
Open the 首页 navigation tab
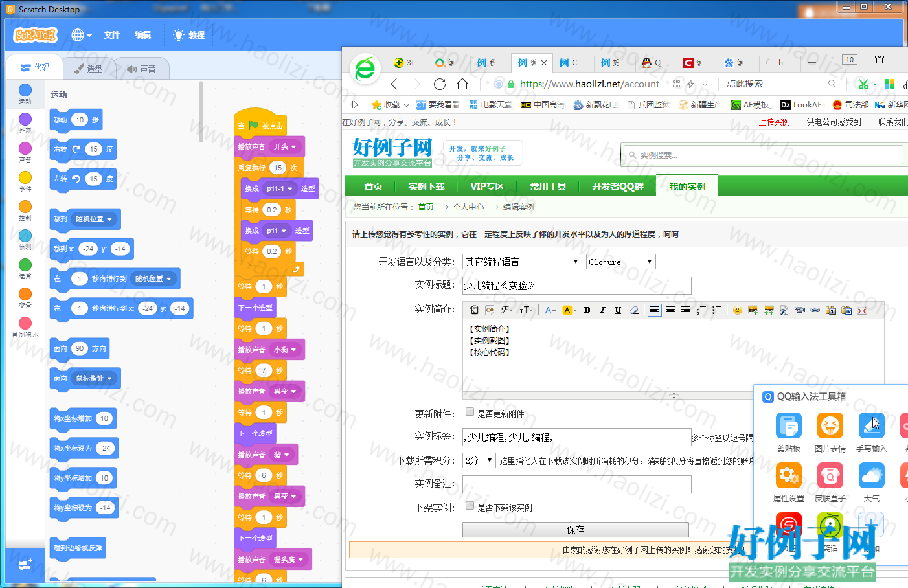[373, 186]
